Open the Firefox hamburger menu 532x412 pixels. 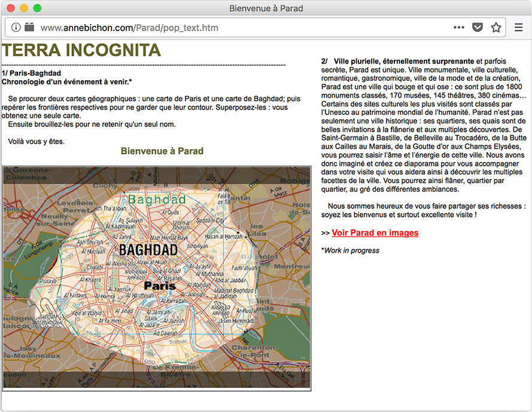[x=519, y=28]
